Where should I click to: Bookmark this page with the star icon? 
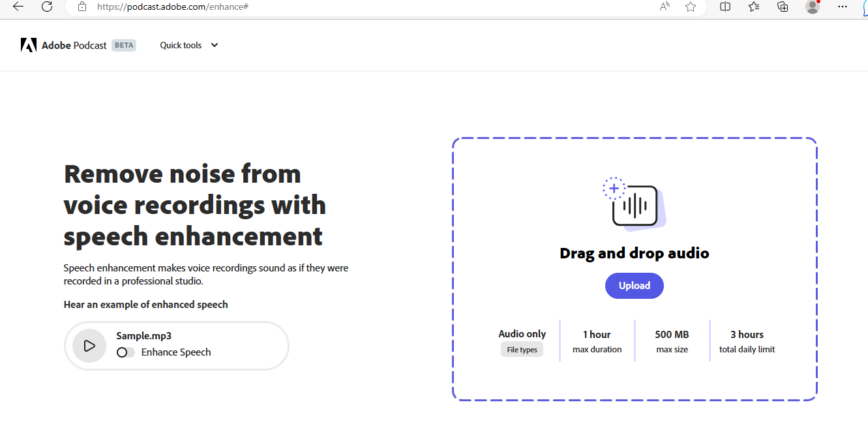tap(691, 7)
